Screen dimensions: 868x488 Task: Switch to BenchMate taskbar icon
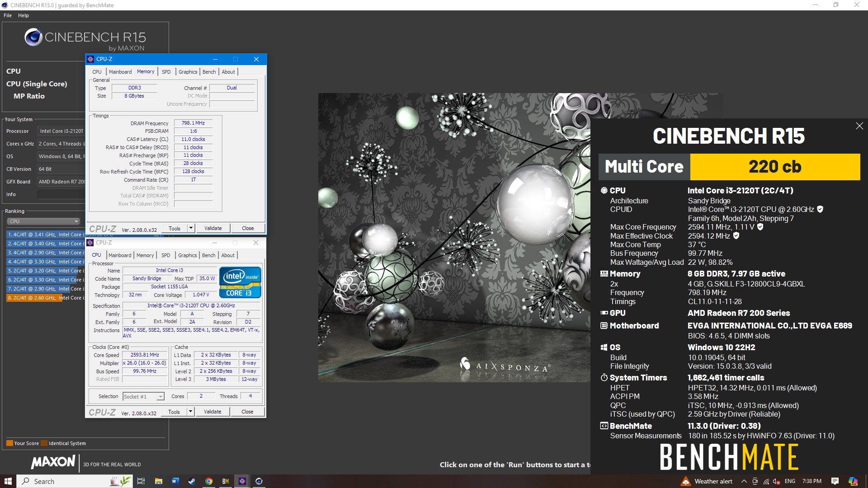[225, 481]
